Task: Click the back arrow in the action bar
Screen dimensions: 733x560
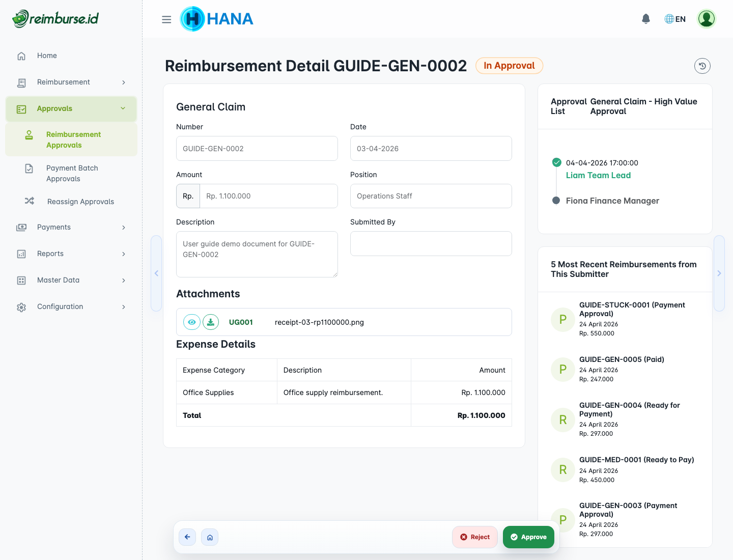Action: (187, 537)
